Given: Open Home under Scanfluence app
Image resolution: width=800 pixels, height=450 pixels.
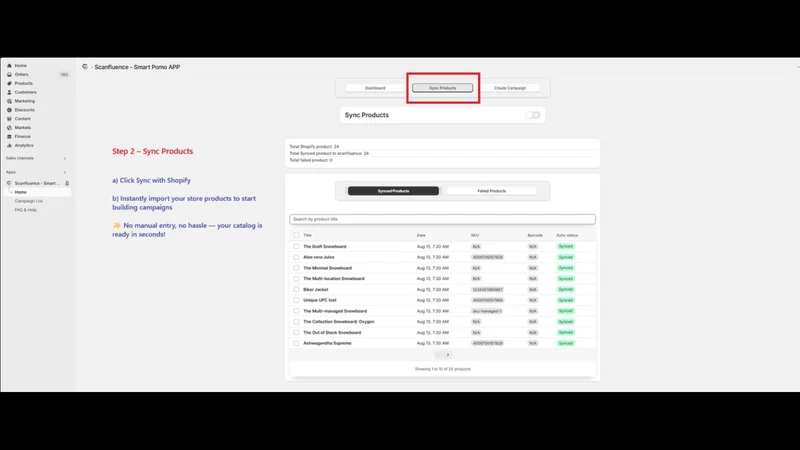Looking at the screenshot, I should point(20,192).
